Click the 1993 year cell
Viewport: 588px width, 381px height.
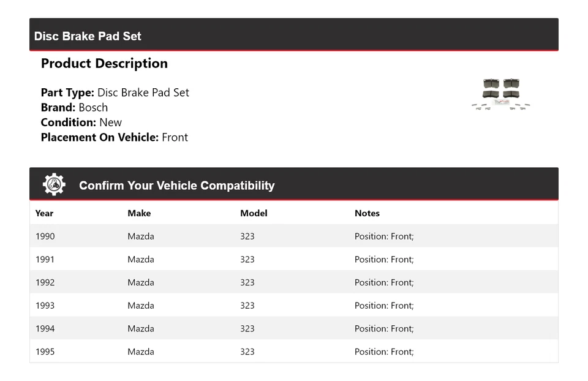[45, 306]
